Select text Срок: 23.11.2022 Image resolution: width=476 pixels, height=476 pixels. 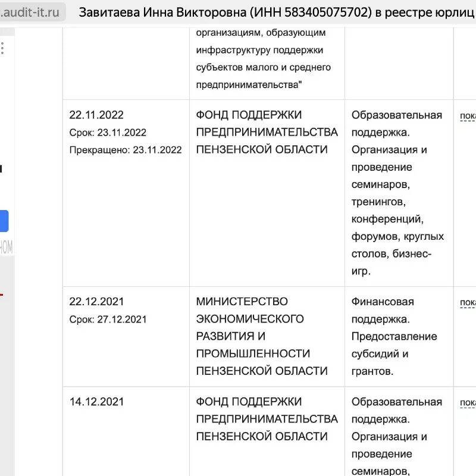(x=108, y=132)
